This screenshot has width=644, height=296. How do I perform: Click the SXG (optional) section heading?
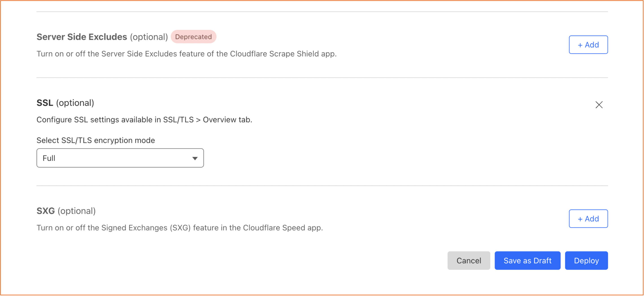pyautogui.click(x=66, y=211)
